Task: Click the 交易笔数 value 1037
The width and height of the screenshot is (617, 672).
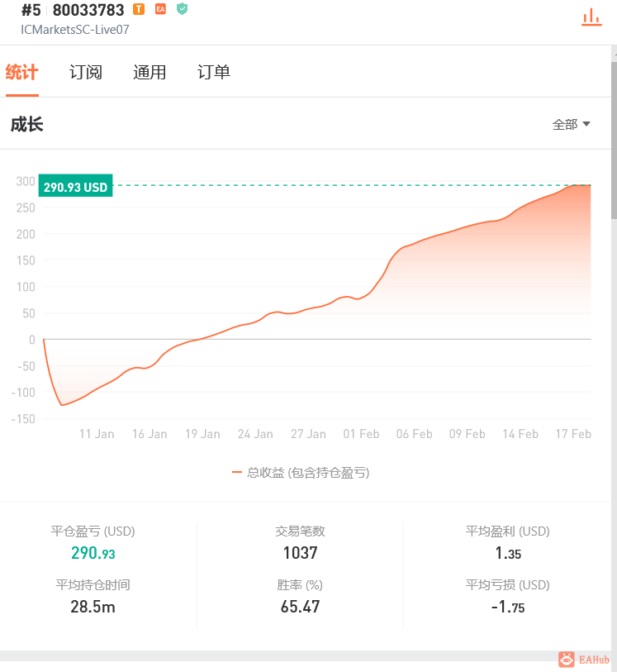Action: coord(300,553)
